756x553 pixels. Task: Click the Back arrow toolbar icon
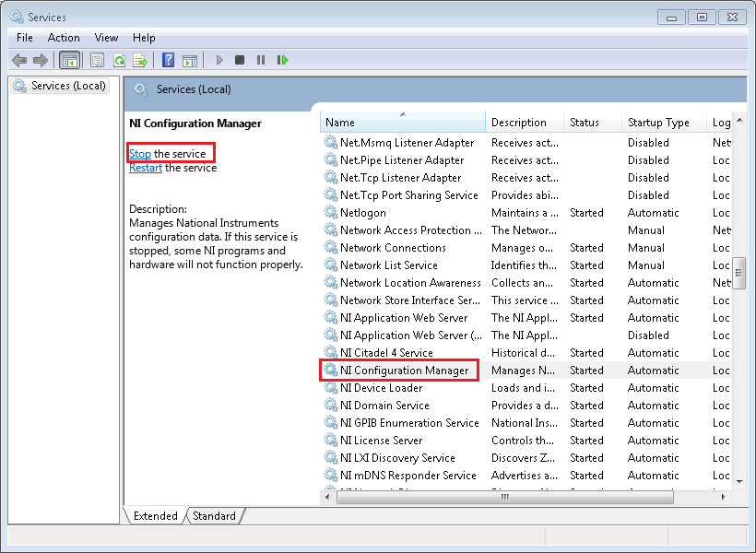coord(19,60)
